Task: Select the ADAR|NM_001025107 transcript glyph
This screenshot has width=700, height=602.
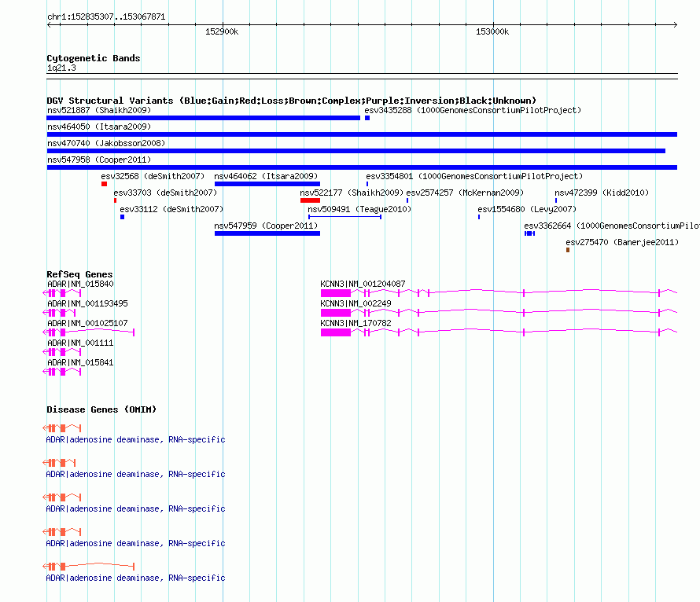Action: tap(88, 332)
